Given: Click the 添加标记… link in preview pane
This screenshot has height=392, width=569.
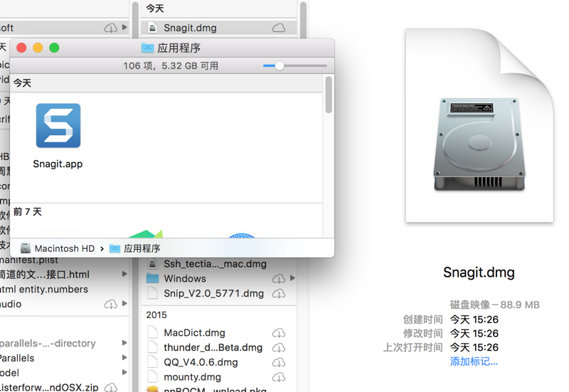Looking at the screenshot, I should pos(474,361).
